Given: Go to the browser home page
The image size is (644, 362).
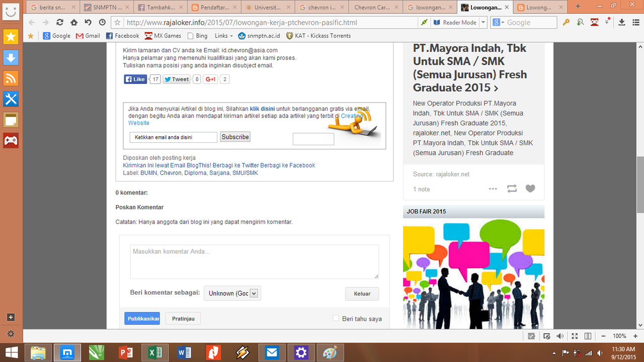Looking at the screenshot, I should [x=74, y=23].
